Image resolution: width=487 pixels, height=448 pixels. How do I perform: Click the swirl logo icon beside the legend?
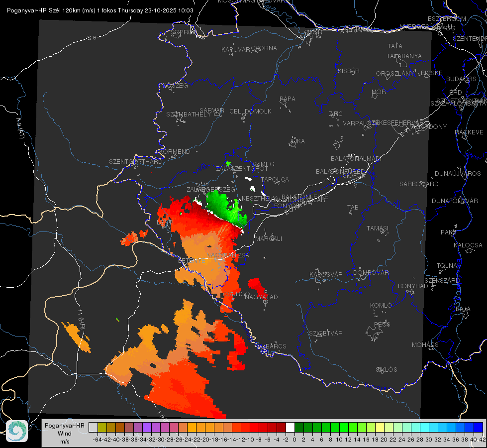[x=17, y=431]
